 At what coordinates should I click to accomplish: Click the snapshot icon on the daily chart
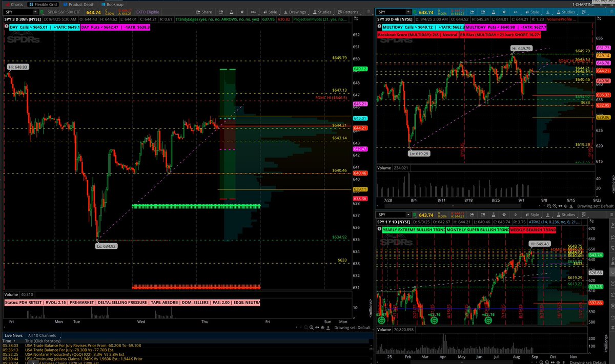[x=483, y=215]
